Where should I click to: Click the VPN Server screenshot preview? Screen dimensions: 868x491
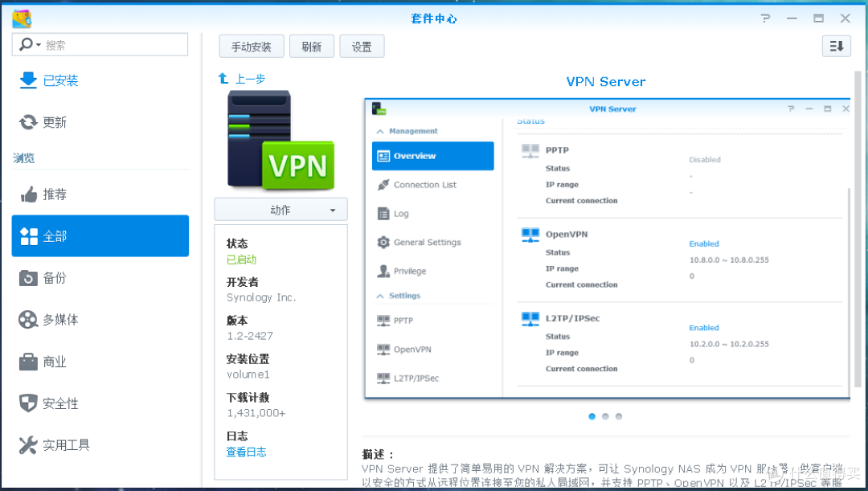click(608, 248)
